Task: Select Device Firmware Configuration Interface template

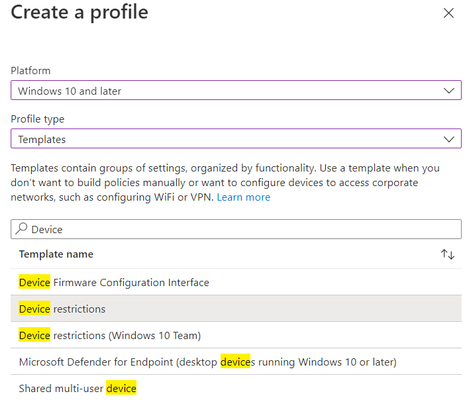Action: point(236,282)
